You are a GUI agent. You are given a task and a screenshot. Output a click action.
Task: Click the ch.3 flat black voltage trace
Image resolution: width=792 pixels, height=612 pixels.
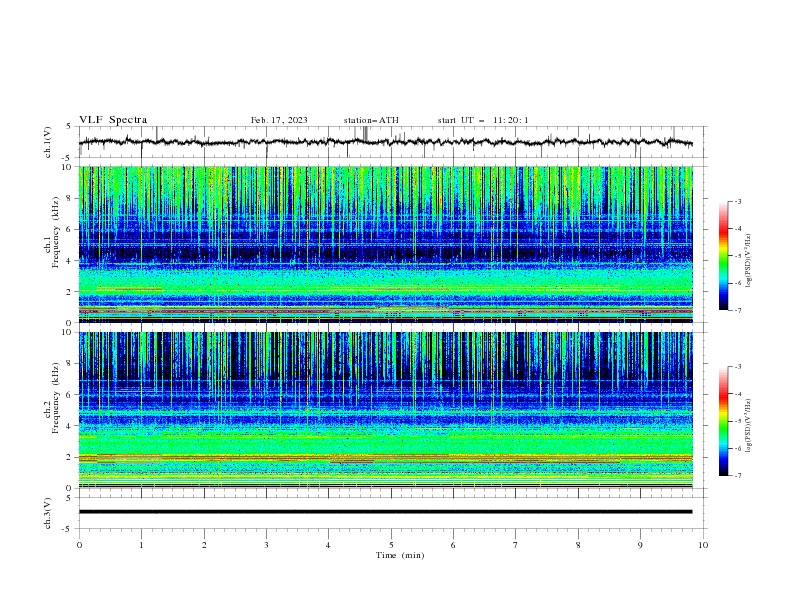[386, 512]
